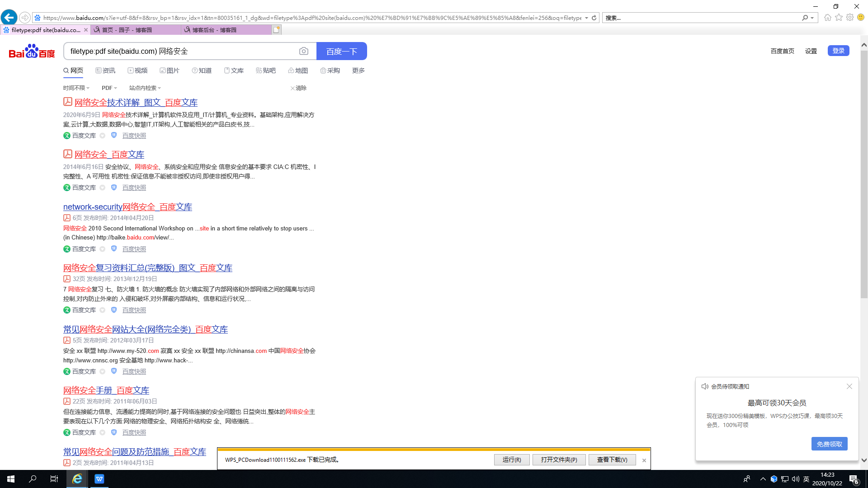Image resolution: width=868 pixels, height=488 pixels.
Task: Click the camera image search icon
Action: point(304,51)
